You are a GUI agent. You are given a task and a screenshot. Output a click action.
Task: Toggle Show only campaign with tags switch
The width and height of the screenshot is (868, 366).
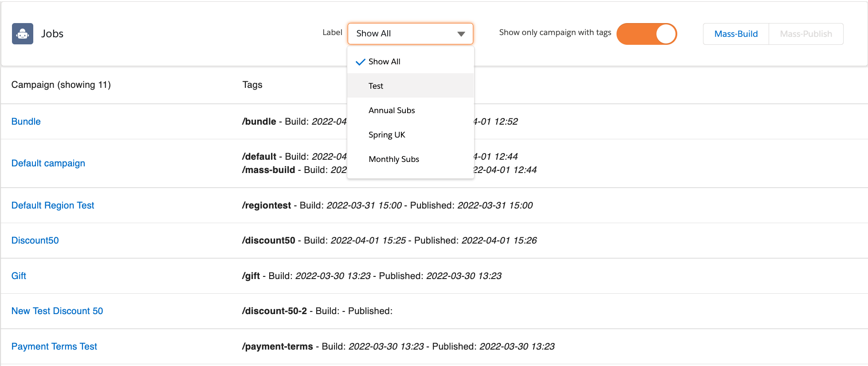point(647,34)
